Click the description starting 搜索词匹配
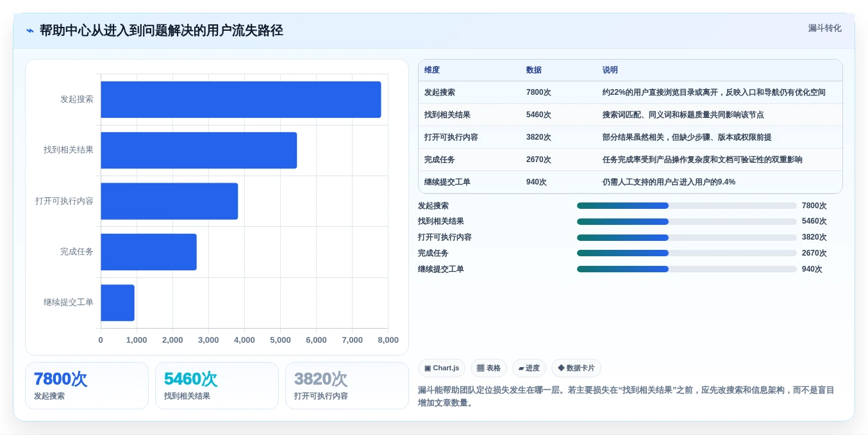Image resolution: width=868 pixels, height=435 pixels. pos(683,115)
